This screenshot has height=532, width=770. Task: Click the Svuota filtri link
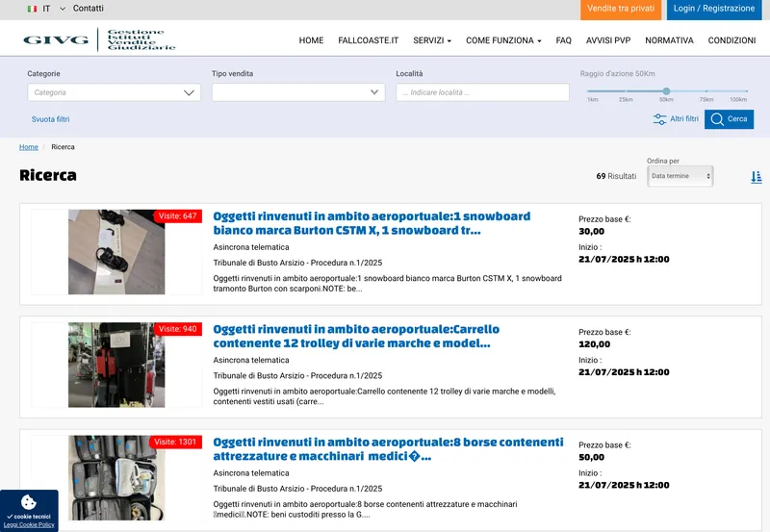coord(50,119)
